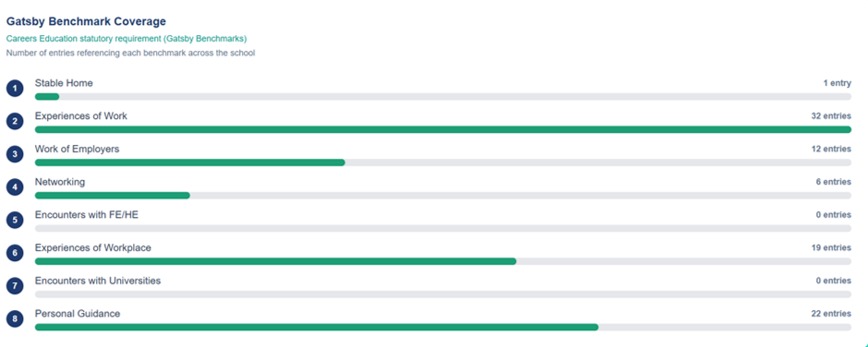
Task: Click the number 2 benchmark badge
Action: click(x=15, y=121)
